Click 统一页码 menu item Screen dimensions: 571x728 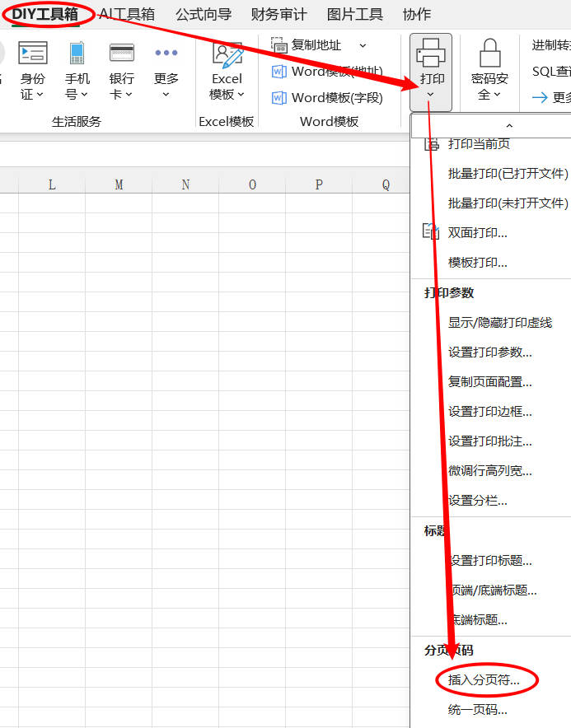477,710
